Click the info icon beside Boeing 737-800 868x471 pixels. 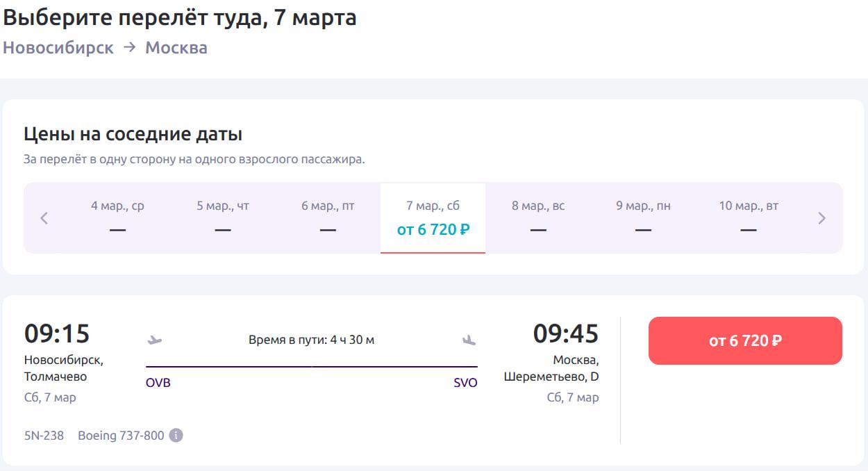pos(176,436)
